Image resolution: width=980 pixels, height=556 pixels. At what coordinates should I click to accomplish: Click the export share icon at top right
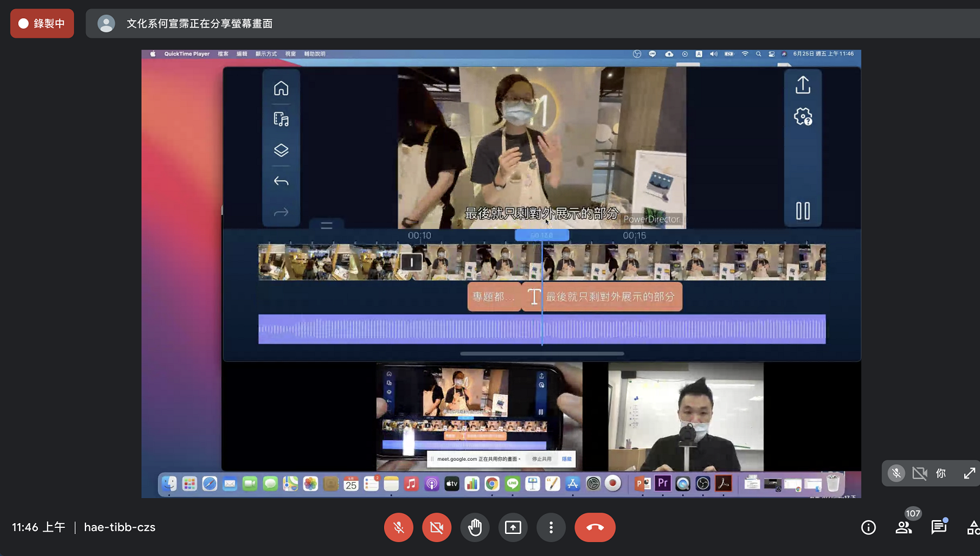(x=803, y=85)
